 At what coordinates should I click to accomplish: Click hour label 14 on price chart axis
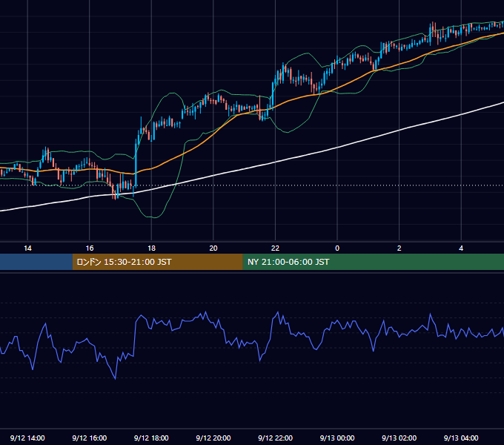(x=27, y=248)
